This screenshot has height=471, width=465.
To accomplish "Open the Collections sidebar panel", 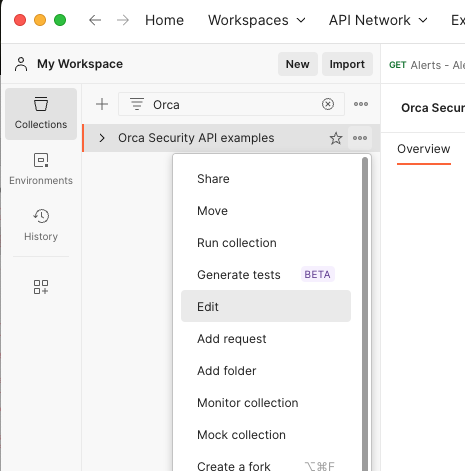I will pyautogui.click(x=41, y=114).
